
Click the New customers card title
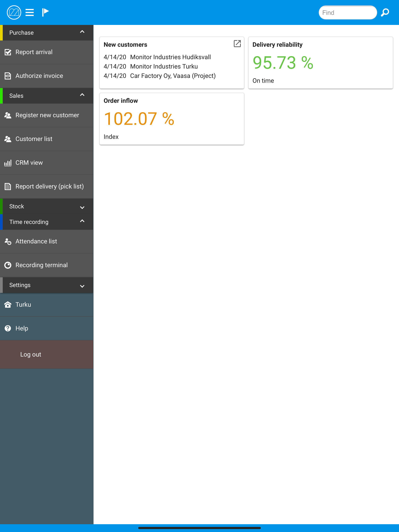125,45
